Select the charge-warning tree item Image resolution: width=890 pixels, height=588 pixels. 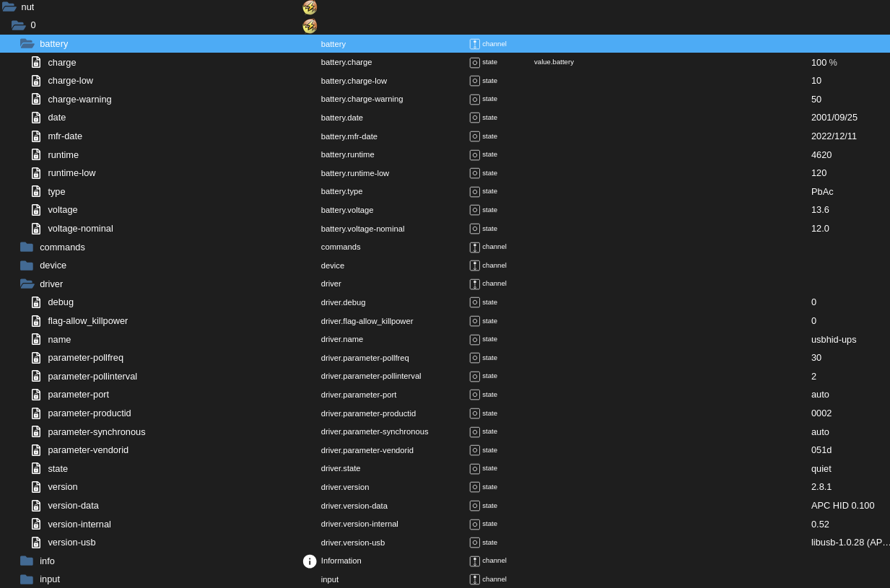point(79,99)
